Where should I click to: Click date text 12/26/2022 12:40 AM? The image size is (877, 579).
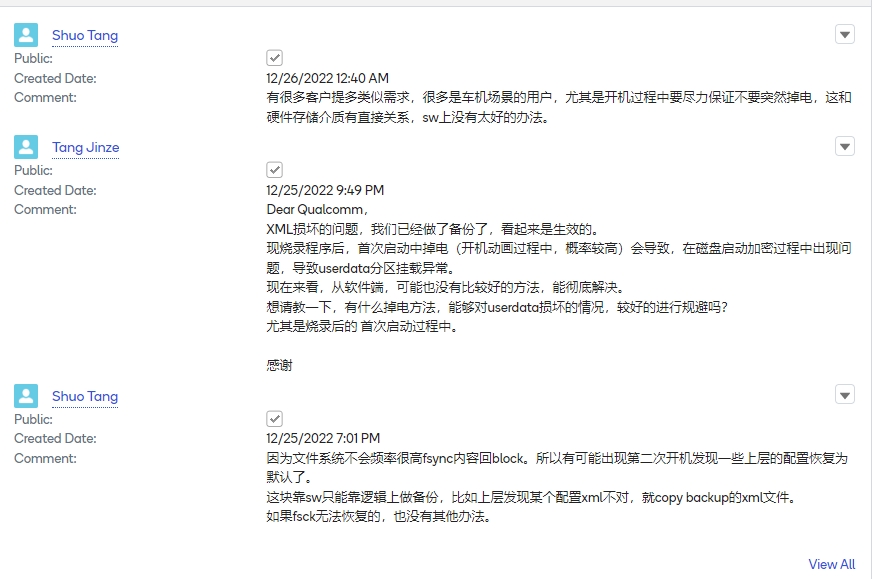click(327, 78)
